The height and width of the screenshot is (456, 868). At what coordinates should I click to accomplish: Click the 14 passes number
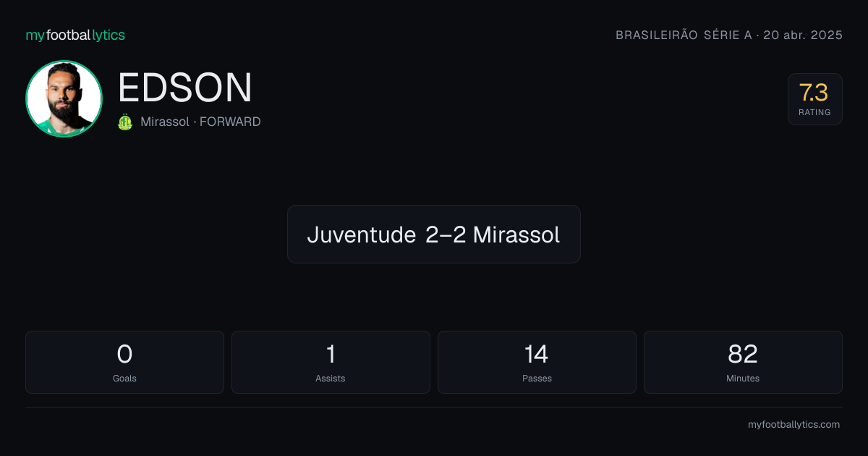click(x=537, y=354)
